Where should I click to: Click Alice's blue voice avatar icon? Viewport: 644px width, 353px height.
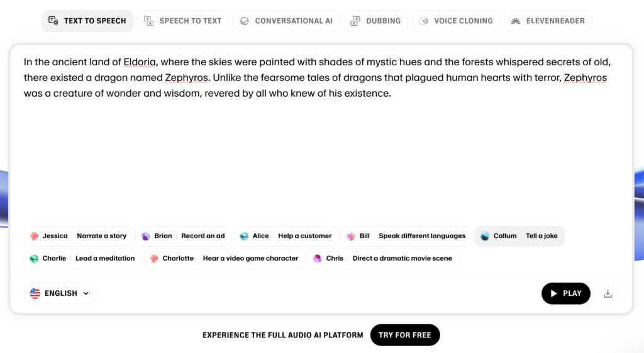click(x=244, y=236)
